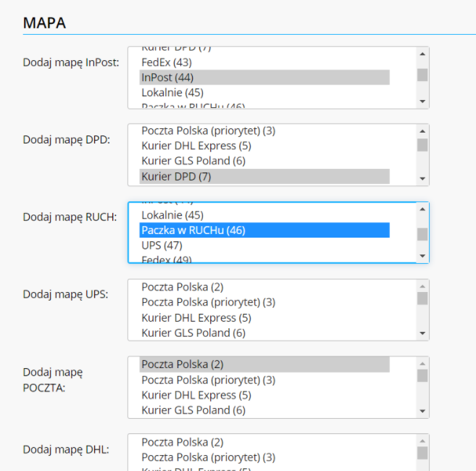This screenshot has height=471, width=476.
Task: Click down arrow of RUCH map list scrollbar
Action: click(422, 256)
